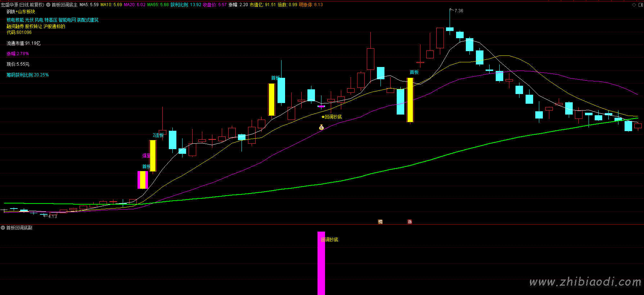
Task: Click the money bag signal icon
Action: (321, 127)
